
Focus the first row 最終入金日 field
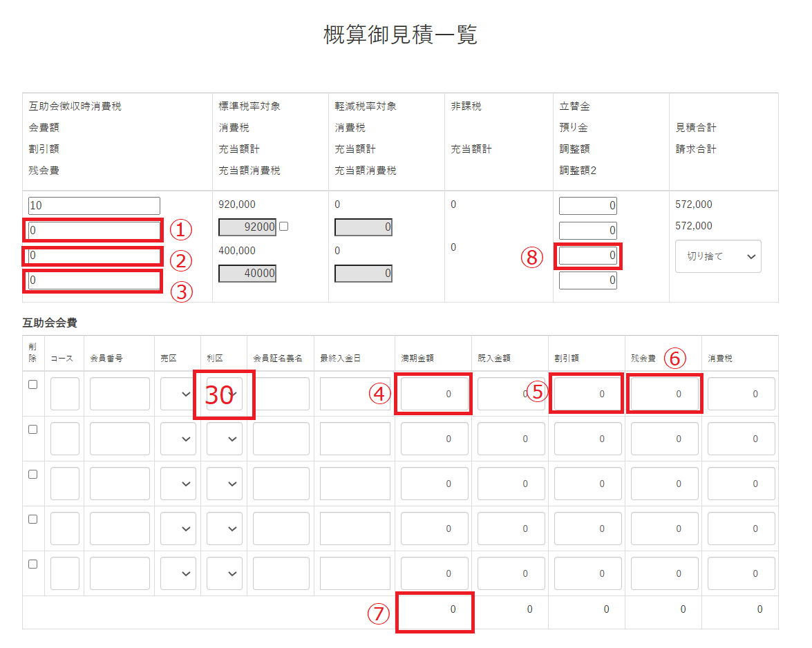[355, 394]
